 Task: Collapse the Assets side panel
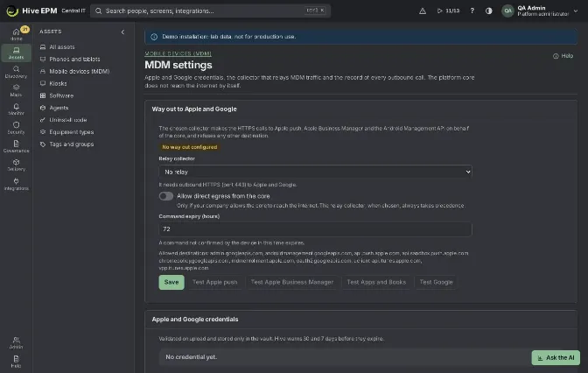click(x=122, y=32)
